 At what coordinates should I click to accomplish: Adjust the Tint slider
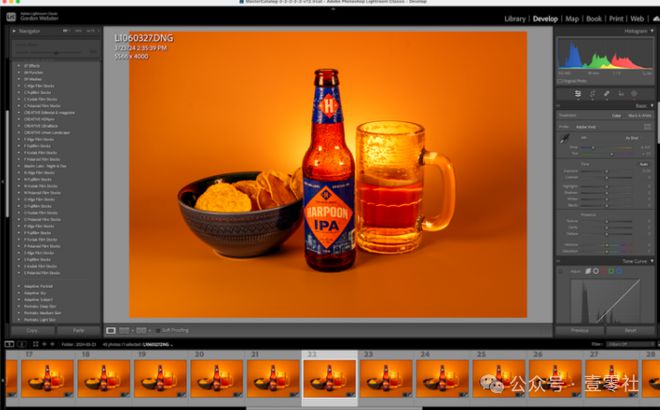click(x=606, y=154)
